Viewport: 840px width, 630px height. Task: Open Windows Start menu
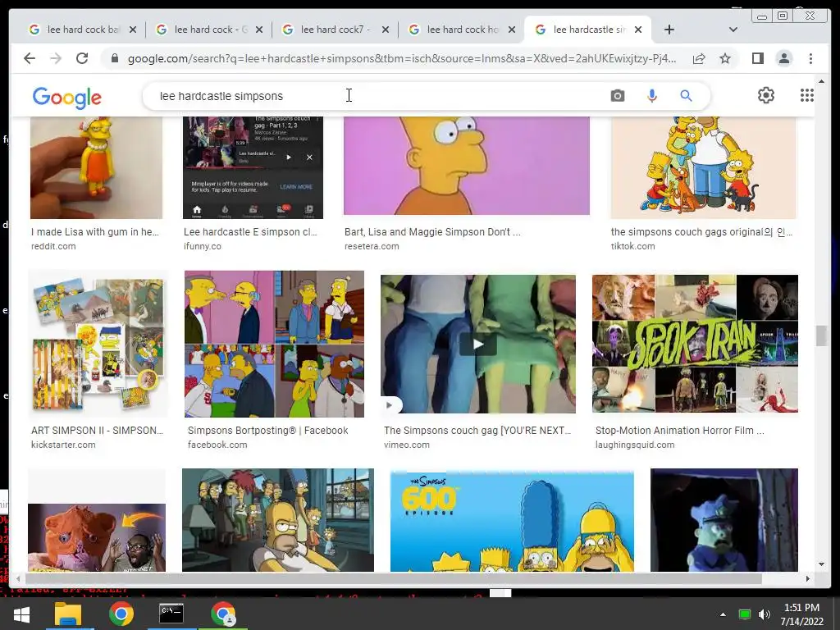pyautogui.click(x=21, y=614)
